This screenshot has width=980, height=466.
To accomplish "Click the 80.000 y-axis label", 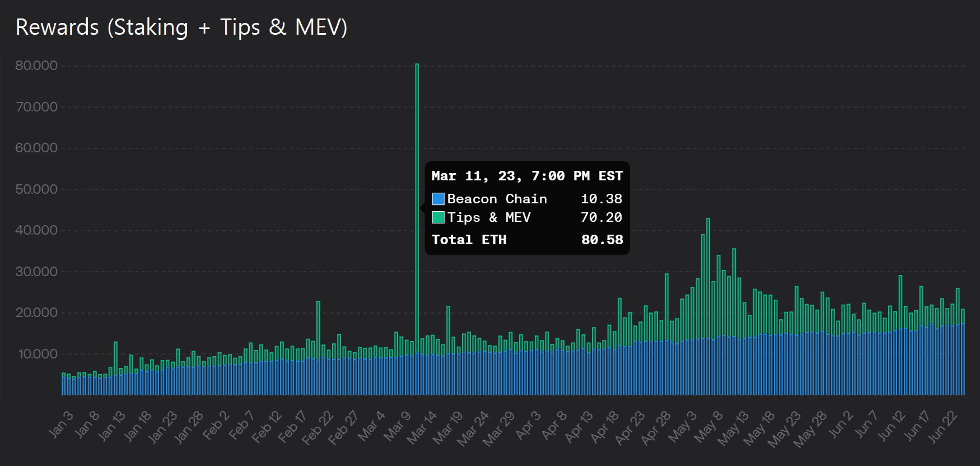I will click(36, 66).
